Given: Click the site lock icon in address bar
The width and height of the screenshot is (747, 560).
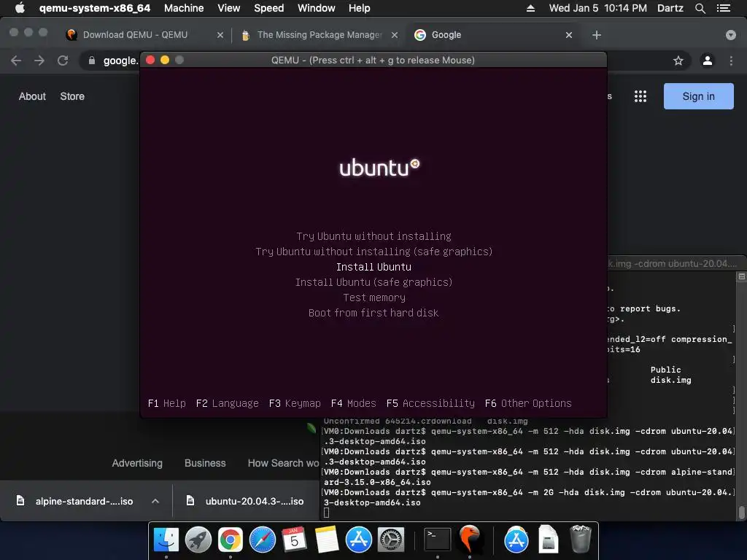Looking at the screenshot, I should click(x=91, y=61).
